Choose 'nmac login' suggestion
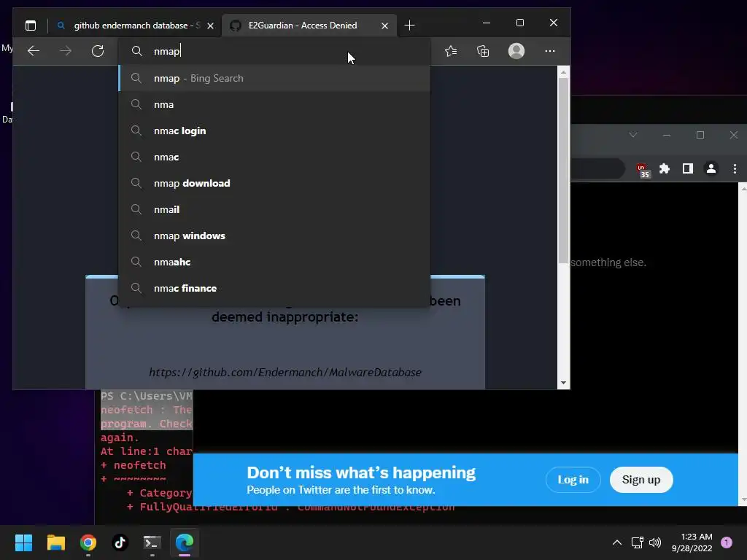747x560 pixels. point(274,131)
